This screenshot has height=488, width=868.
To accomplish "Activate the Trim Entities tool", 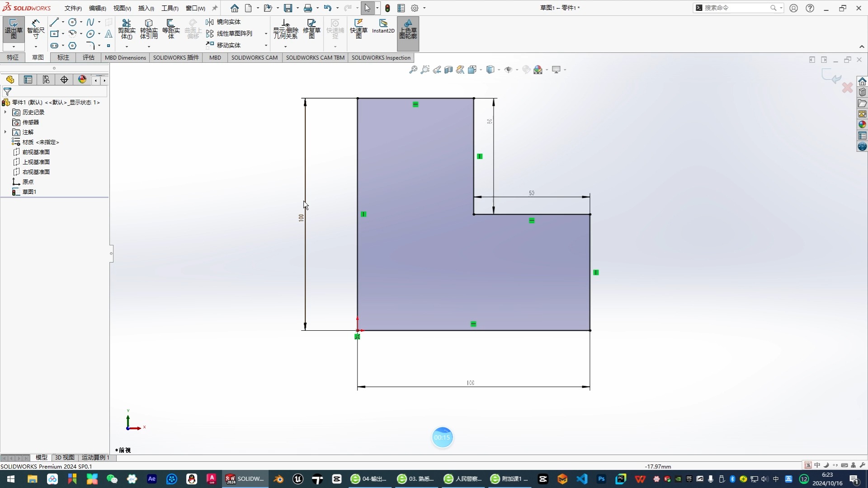I will pos(127,28).
